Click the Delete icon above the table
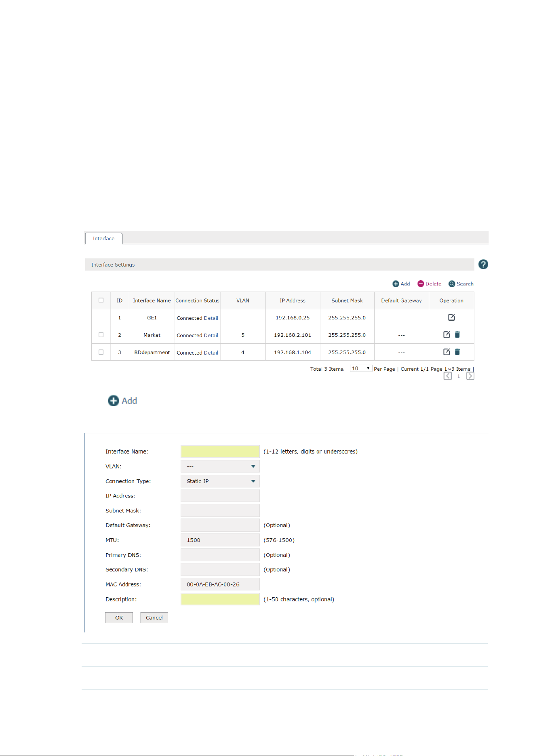 click(421, 284)
